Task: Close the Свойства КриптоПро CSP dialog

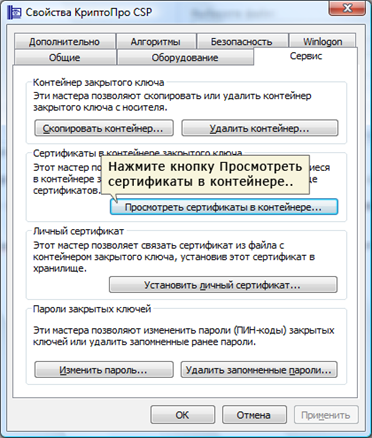Action: (347, 8)
